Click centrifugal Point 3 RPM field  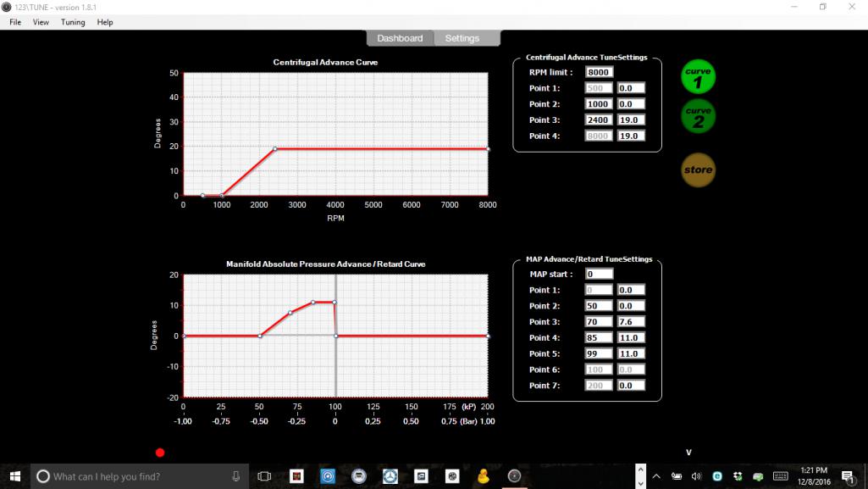(599, 119)
